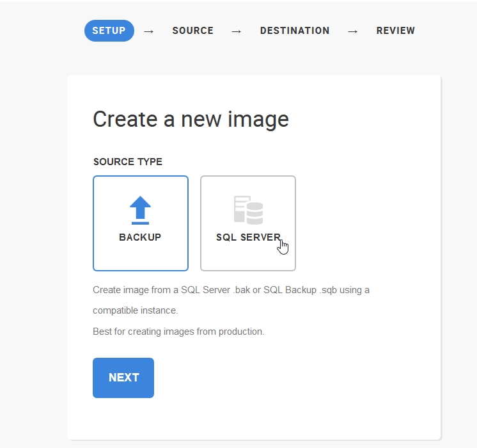Click the BACKUP label text

point(140,237)
